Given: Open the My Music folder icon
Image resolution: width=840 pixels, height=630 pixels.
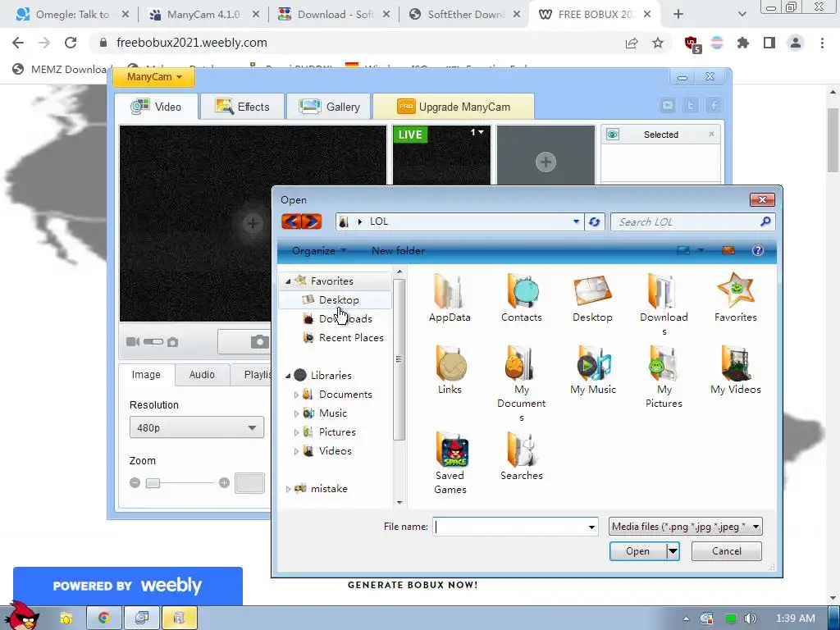Looking at the screenshot, I should coord(593,363).
